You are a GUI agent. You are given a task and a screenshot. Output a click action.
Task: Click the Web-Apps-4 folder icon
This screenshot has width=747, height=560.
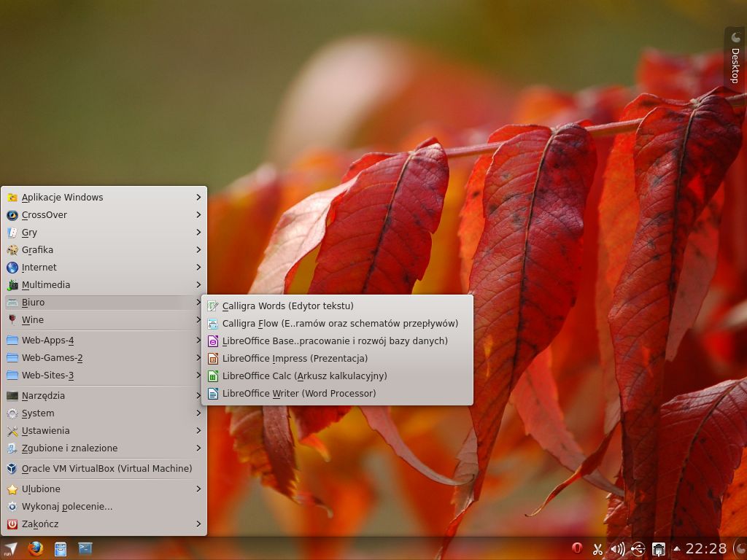[x=12, y=341]
